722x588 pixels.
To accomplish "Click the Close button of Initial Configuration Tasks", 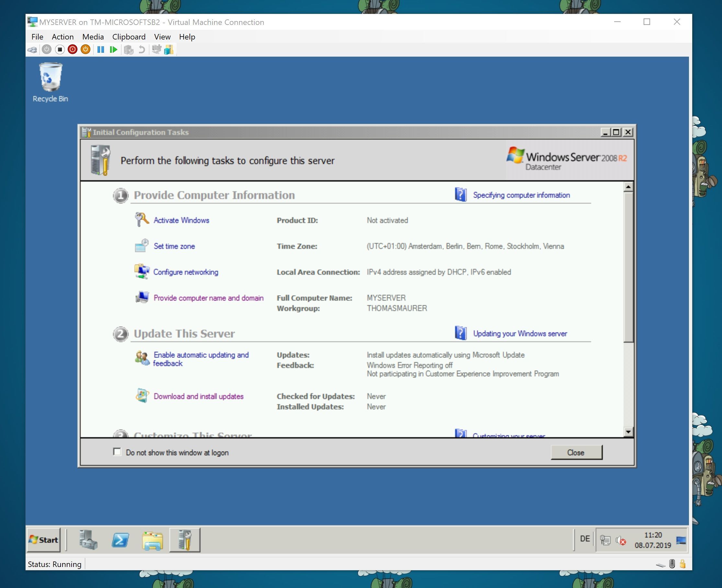I will click(576, 452).
